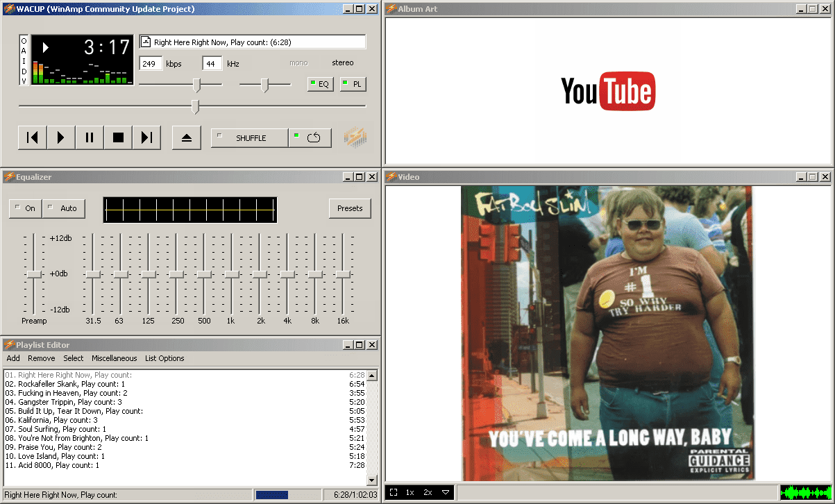Click the seek position slider thumb
This screenshot has width=835, height=504.
pos(195,106)
